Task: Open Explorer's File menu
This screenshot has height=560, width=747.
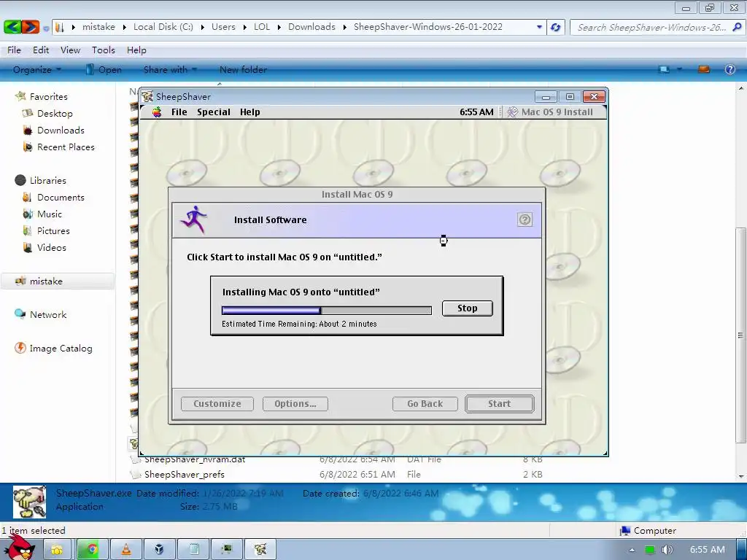Action: point(14,50)
